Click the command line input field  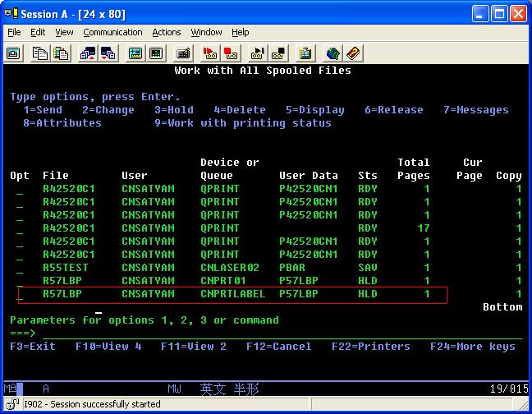coord(282,333)
